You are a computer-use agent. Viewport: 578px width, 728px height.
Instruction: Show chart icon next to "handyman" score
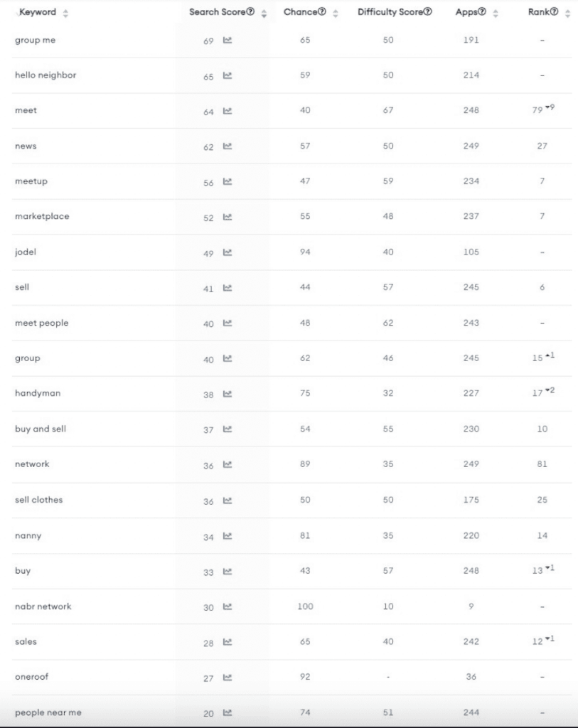coord(228,394)
